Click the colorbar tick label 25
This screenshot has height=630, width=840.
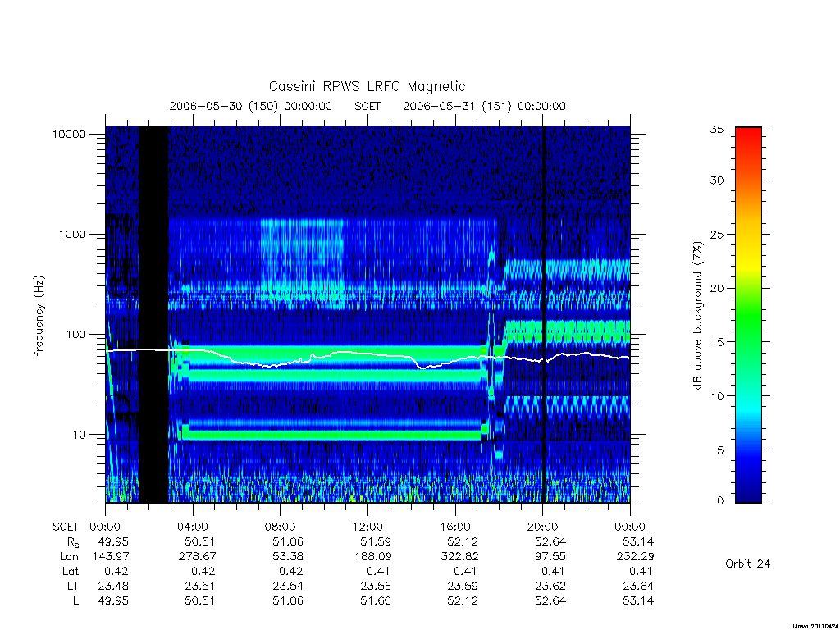(x=716, y=235)
